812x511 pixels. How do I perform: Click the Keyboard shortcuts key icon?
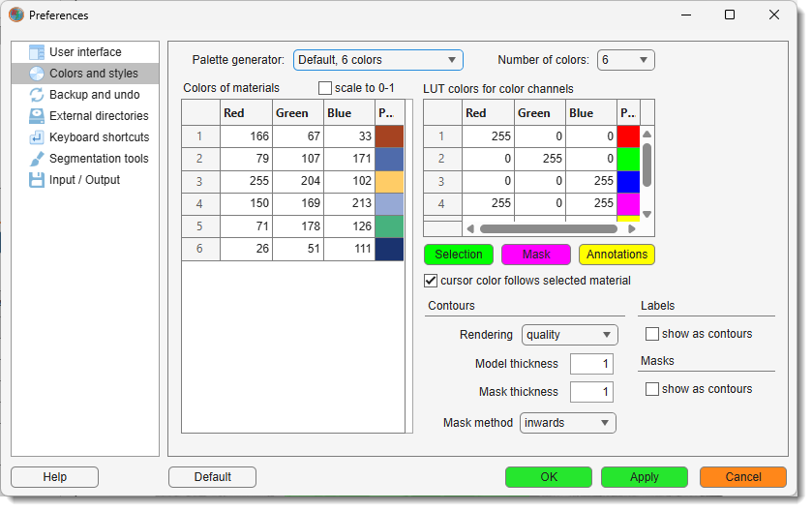[x=36, y=137]
